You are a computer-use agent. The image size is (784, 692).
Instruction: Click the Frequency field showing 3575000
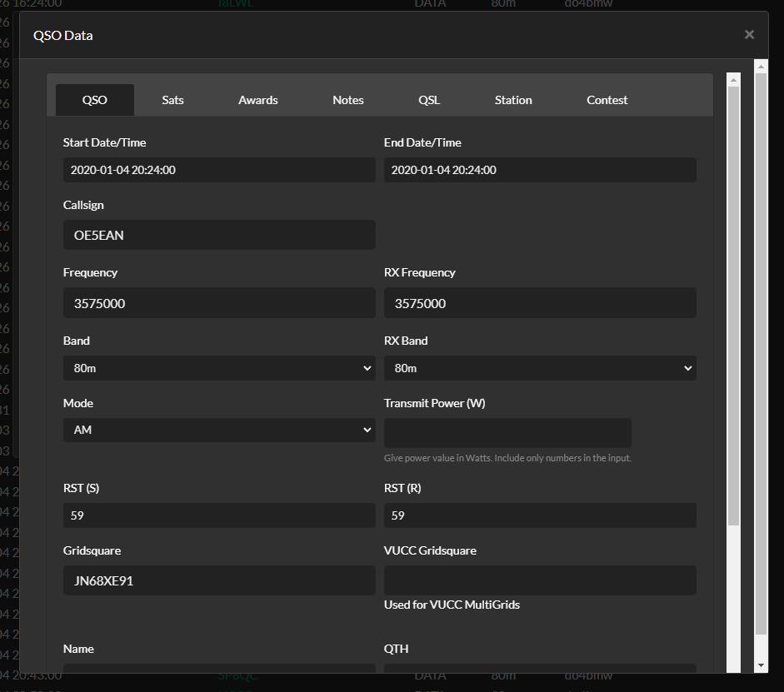pyautogui.click(x=218, y=302)
